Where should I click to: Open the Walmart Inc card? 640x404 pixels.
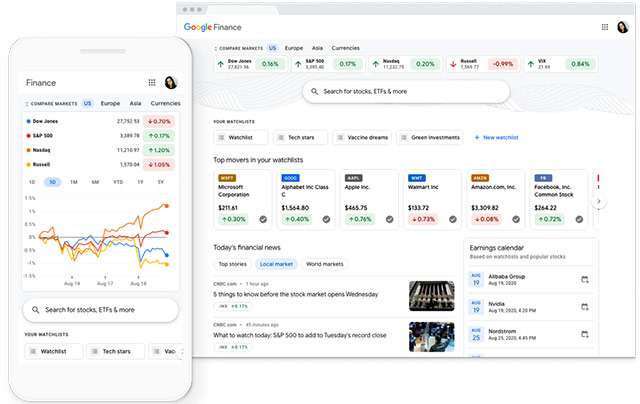click(x=433, y=199)
